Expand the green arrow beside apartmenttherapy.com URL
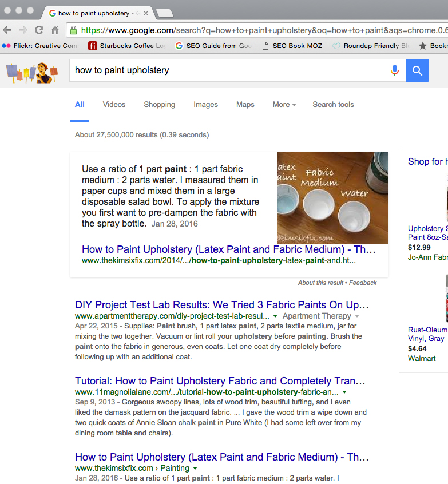The width and height of the screenshot is (448, 484). pyautogui.click(x=275, y=316)
